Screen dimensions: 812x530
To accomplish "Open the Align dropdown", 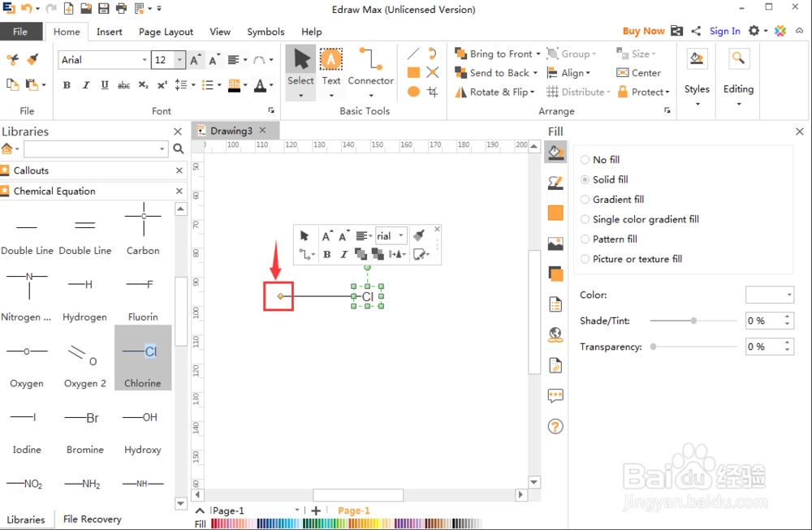I will click(x=568, y=73).
